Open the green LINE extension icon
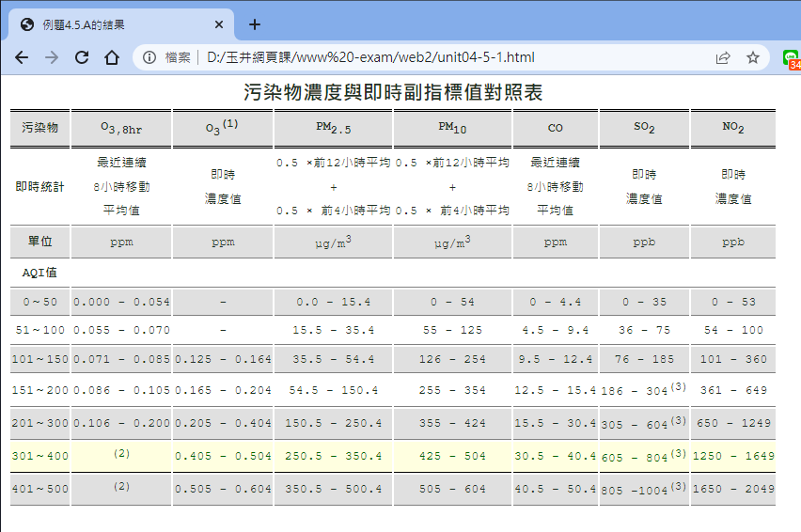This screenshot has height=532, width=801. pyautogui.click(x=791, y=58)
